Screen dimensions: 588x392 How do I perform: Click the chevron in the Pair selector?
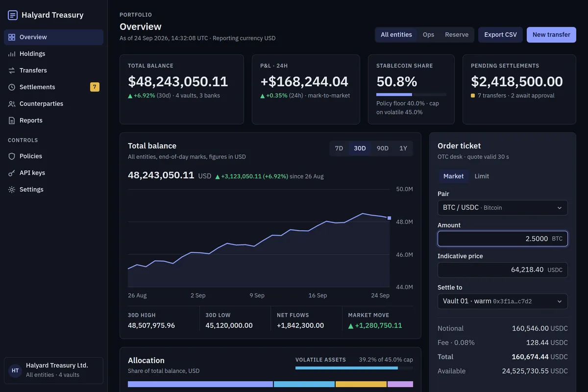click(x=560, y=208)
